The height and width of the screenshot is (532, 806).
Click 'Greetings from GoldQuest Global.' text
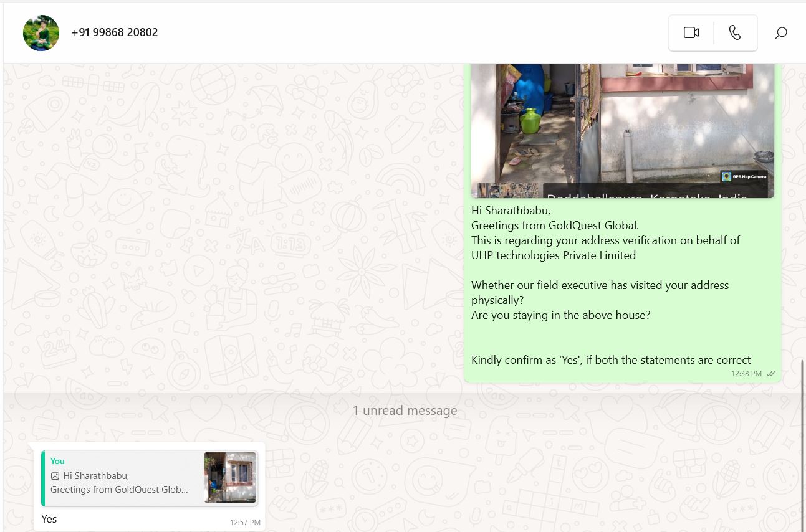click(555, 226)
